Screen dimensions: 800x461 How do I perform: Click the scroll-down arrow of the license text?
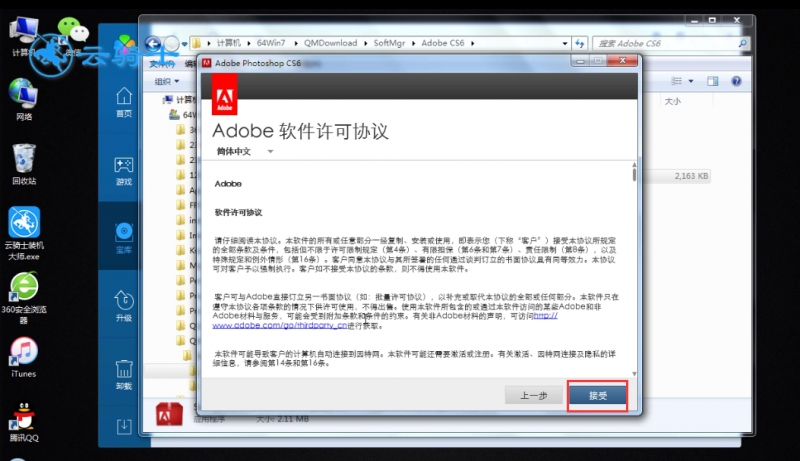(634, 374)
